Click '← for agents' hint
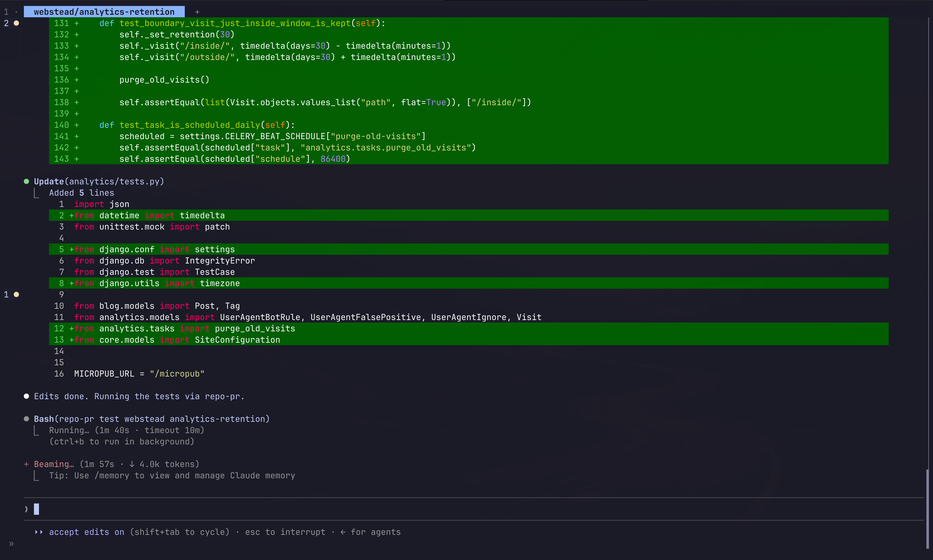 coord(370,532)
